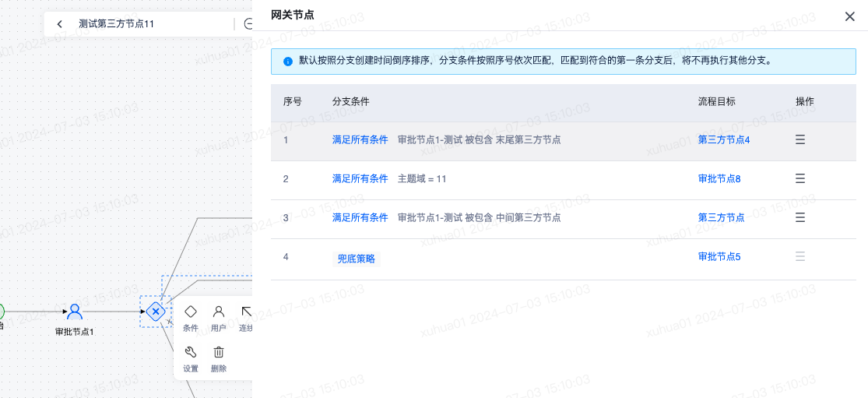Click sequence number 2
Viewport: 868px width, 398px height.
pyautogui.click(x=286, y=179)
